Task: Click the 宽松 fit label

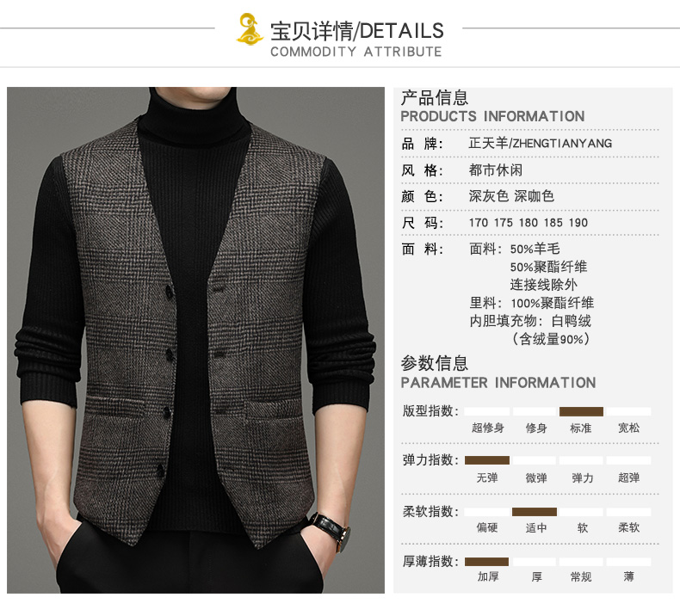Action: pyautogui.click(x=629, y=428)
